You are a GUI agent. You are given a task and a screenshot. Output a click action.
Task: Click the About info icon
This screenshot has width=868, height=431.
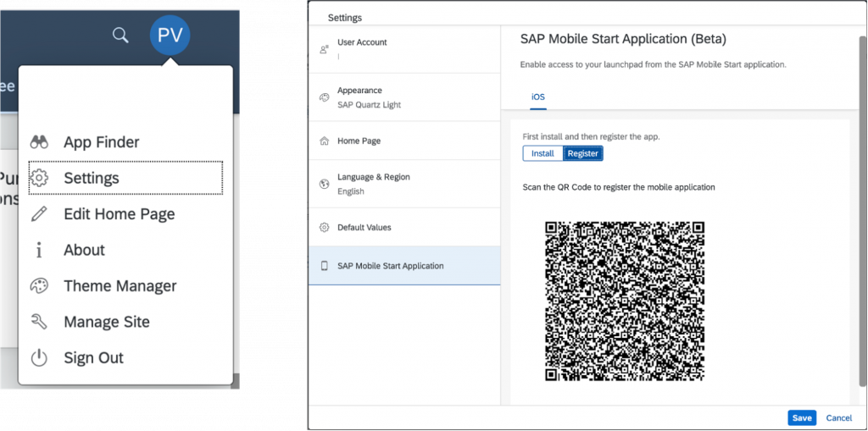39,250
